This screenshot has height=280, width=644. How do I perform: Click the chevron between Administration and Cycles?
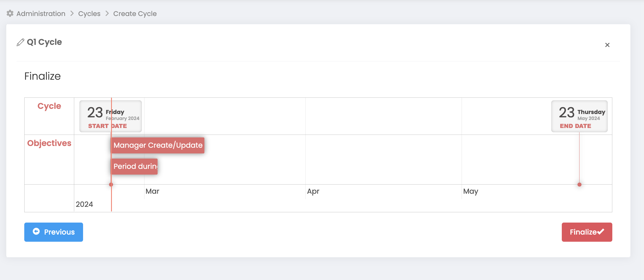pyautogui.click(x=72, y=13)
